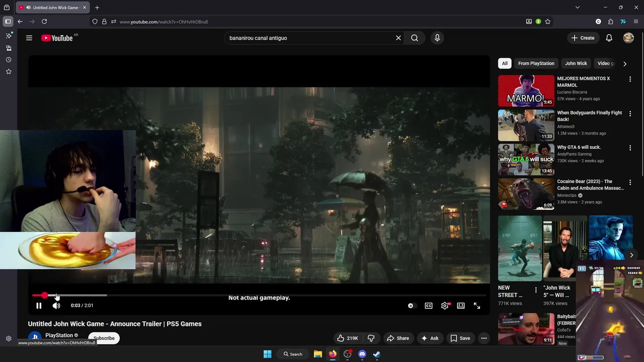644x362 pixels.
Task: Seek along the video progress bar
Action: pos(259,295)
